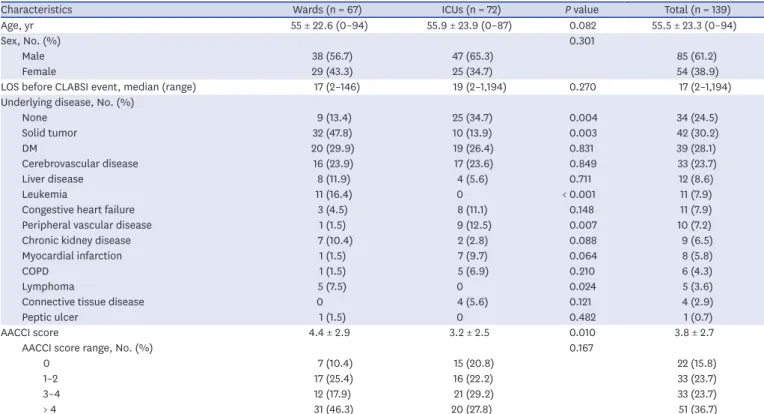Select the 'Age, yr' row label

18,25
